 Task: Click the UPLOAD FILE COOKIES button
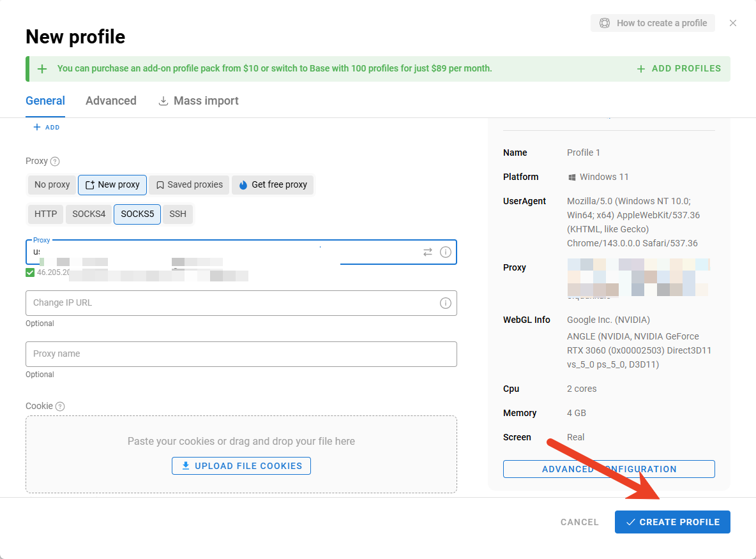241,466
